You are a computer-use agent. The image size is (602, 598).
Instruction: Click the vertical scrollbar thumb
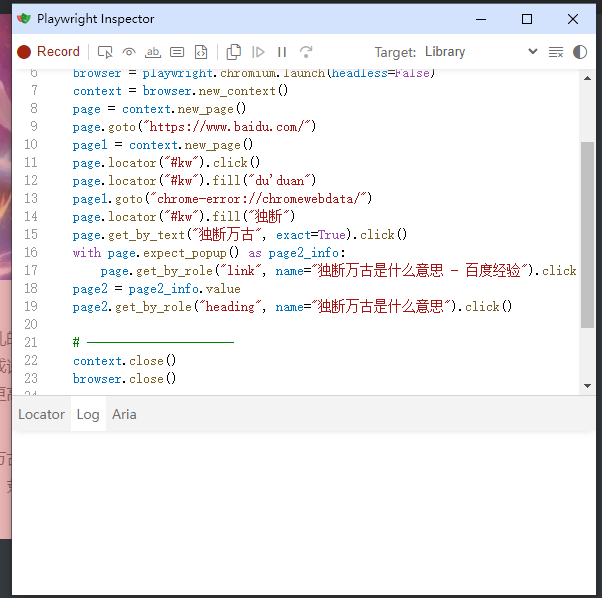tap(587, 235)
